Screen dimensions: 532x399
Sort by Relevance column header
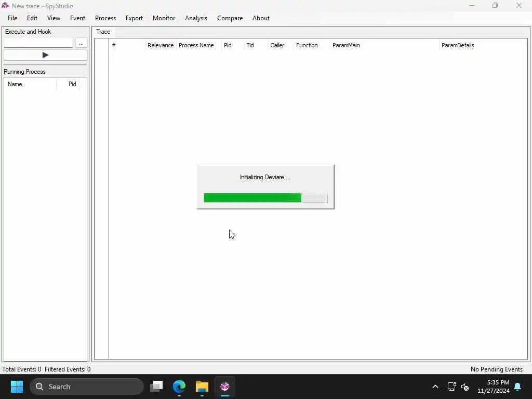[x=161, y=45]
